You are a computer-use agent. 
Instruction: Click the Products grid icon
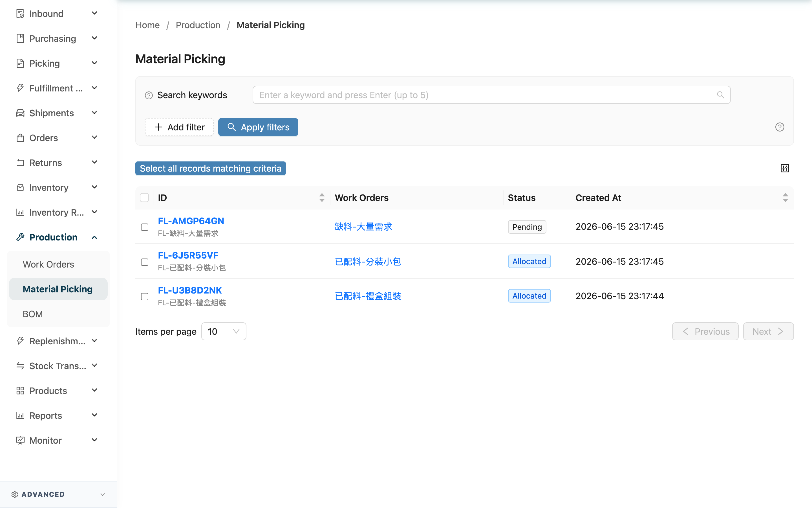click(x=20, y=391)
